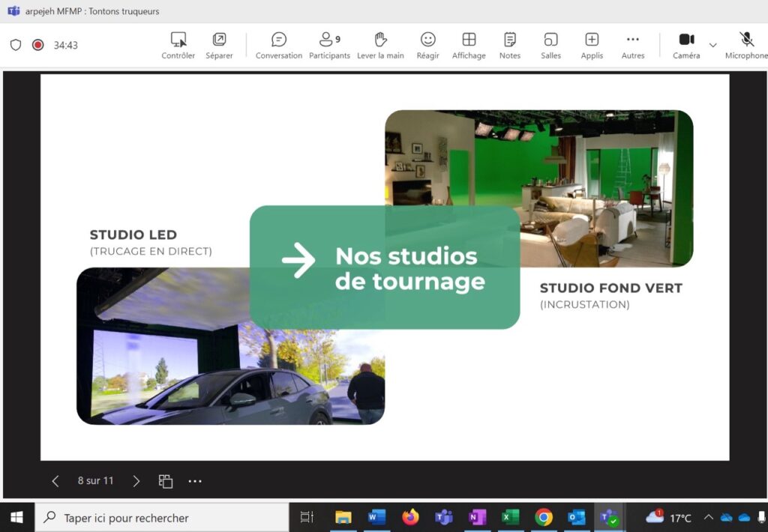The width and height of the screenshot is (768, 532).
Task: Unmute the Microphone
Action: click(746, 45)
